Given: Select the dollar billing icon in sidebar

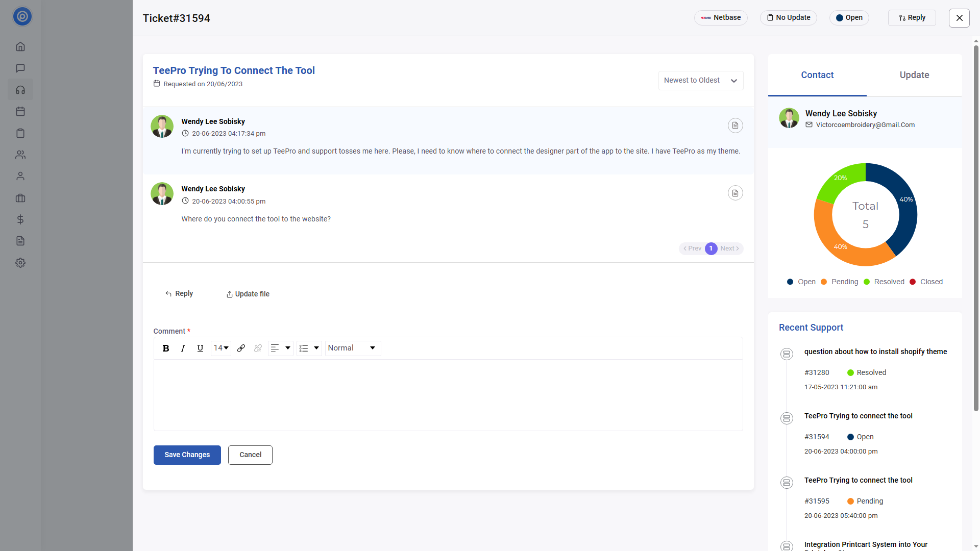Looking at the screenshot, I should point(20,220).
